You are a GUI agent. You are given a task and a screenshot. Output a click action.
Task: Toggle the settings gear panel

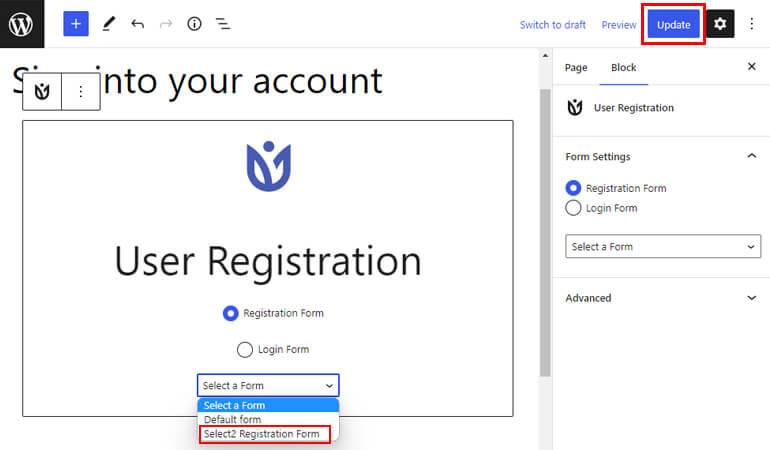click(x=720, y=24)
